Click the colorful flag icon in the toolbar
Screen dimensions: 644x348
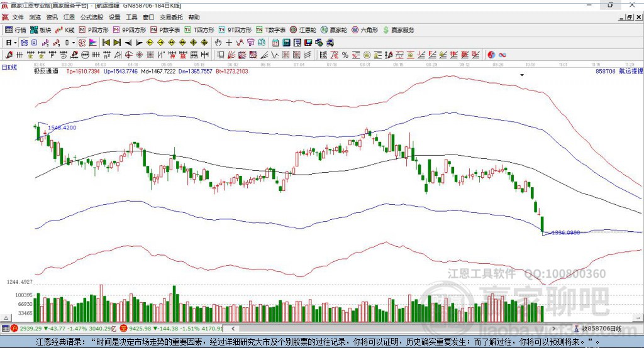coord(93,43)
